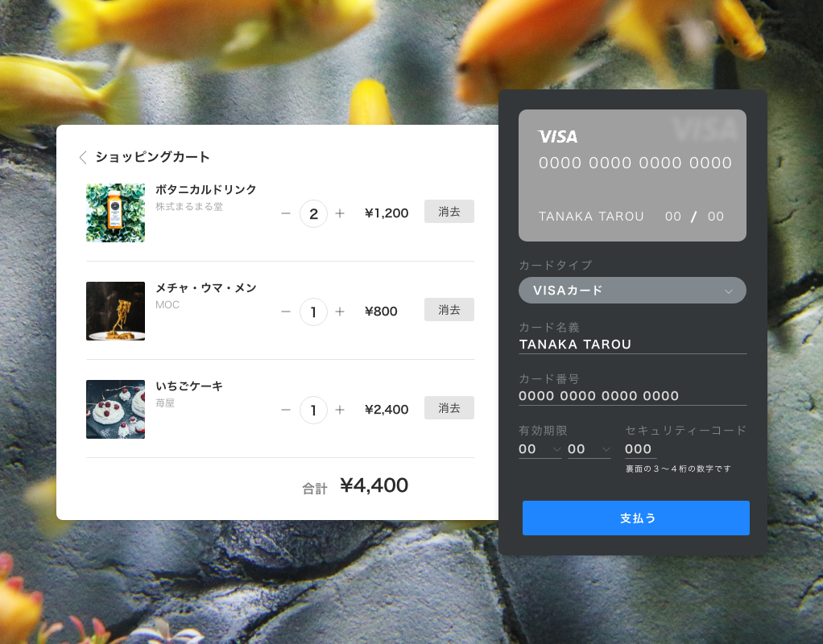
Task: Click the ボタニカルドリンク product name
Action: [206, 189]
